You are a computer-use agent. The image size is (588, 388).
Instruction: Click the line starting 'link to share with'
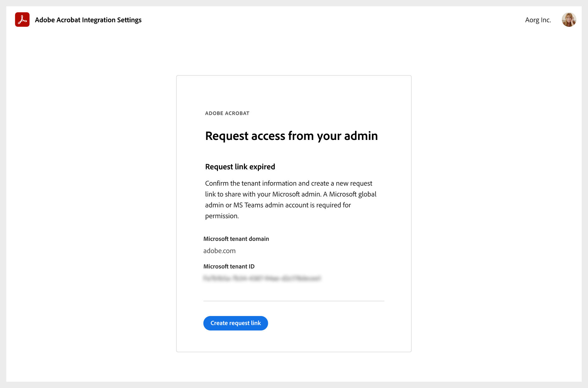coord(291,194)
